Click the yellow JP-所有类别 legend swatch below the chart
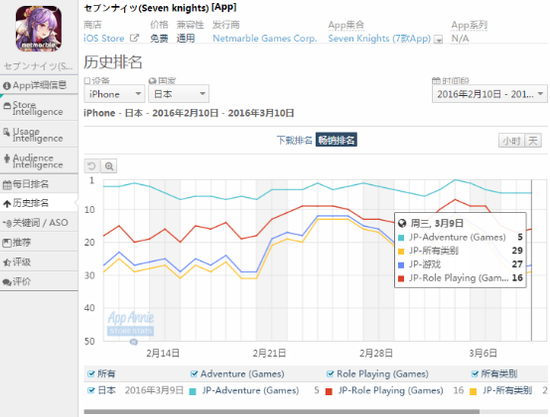Screen dimensions: 550x417 tap(473, 391)
